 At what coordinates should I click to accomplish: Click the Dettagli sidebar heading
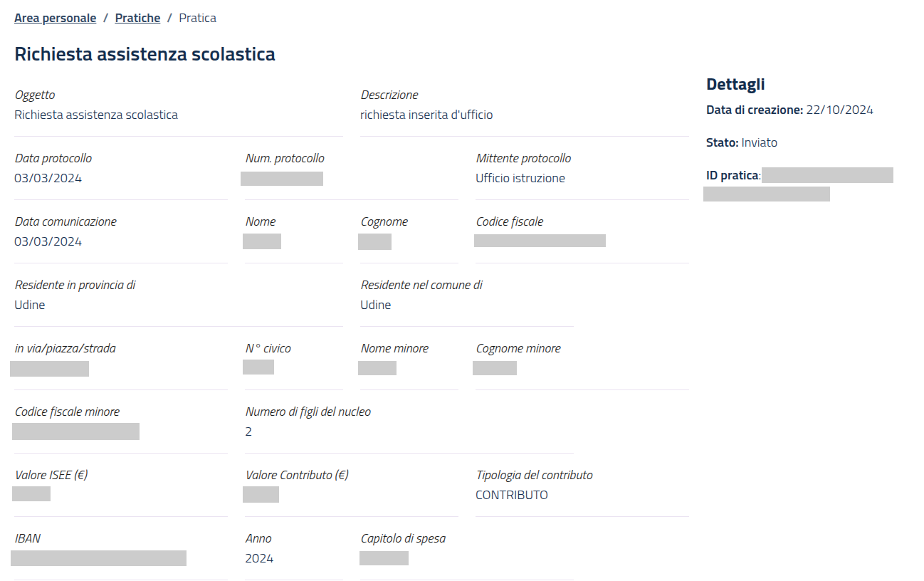[735, 84]
